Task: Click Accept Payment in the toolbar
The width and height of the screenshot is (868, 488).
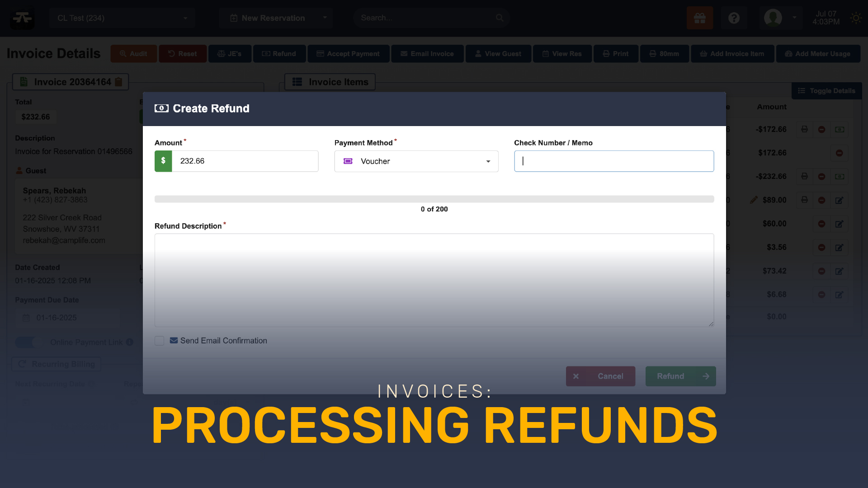Action: (x=348, y=53)
